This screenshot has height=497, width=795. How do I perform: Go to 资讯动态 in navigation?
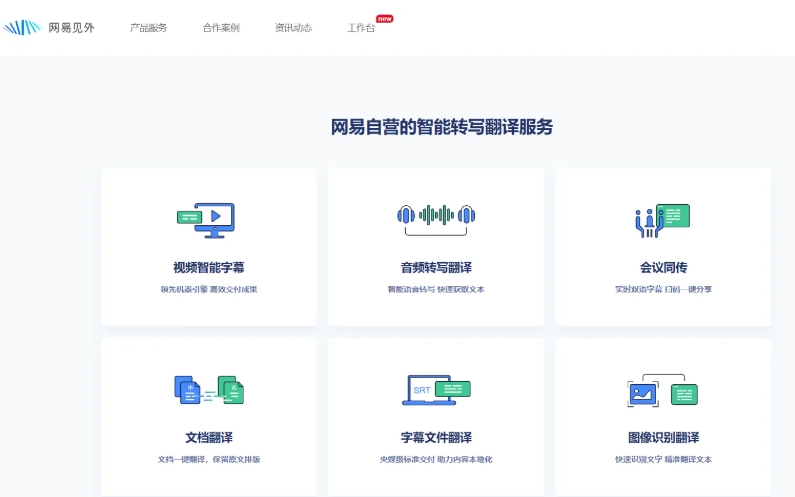[x=293, y=28]
